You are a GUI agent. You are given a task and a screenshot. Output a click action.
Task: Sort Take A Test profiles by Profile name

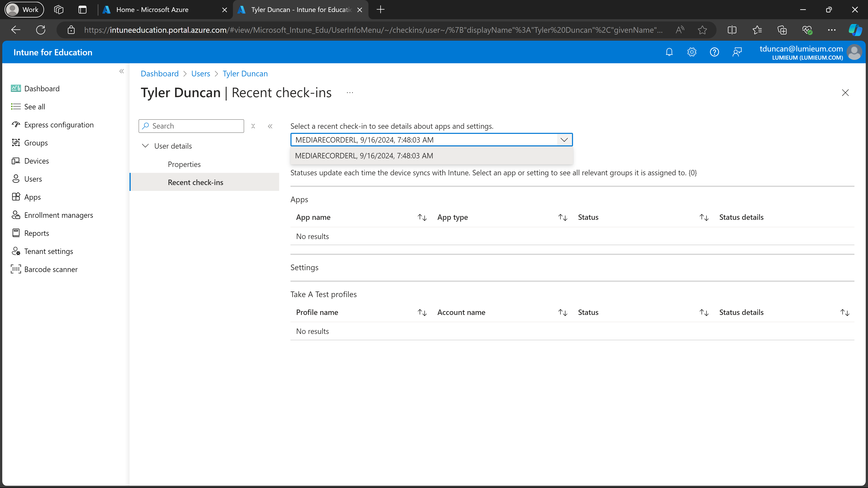coord(422,312)
